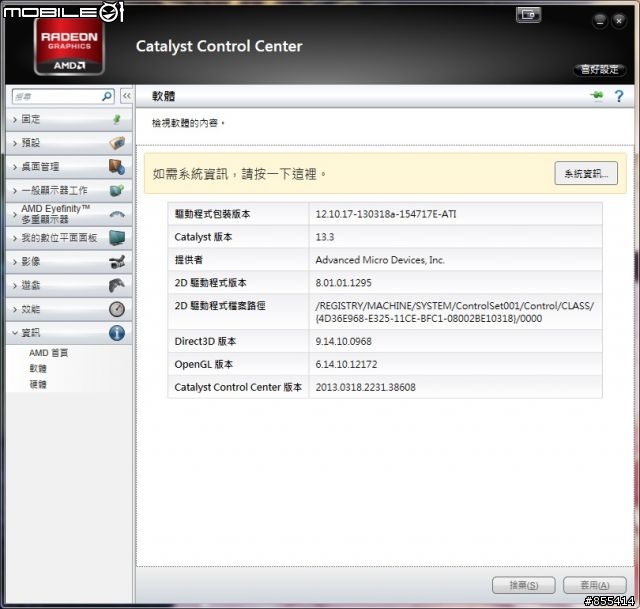Screen dimensions: 640x609
Task: Minimize the Catalyst Control Center window
Action: (600, 20)
